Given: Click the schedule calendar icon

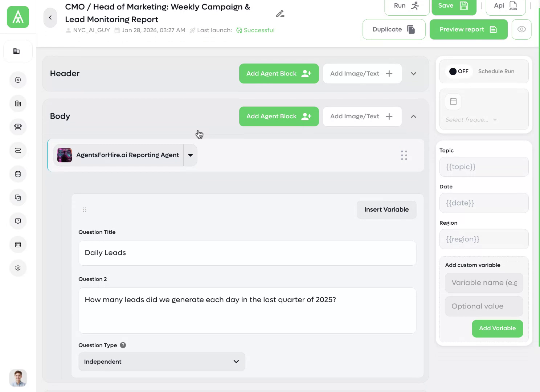Looking at the screenshot, I should click(453, 101).
